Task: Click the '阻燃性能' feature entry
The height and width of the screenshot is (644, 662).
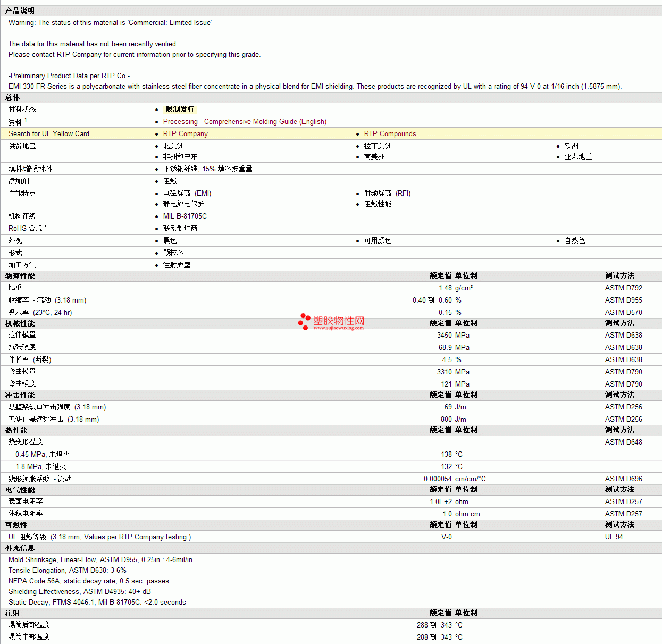Action: [378, 204]
